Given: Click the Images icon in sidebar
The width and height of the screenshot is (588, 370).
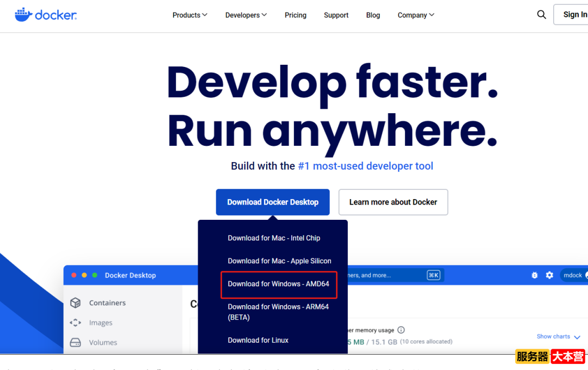Looking at the screenshot, I should (75, 323).
